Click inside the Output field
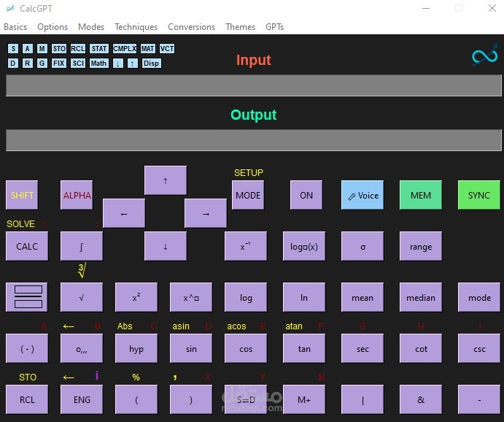 click(x=254, y=140)
